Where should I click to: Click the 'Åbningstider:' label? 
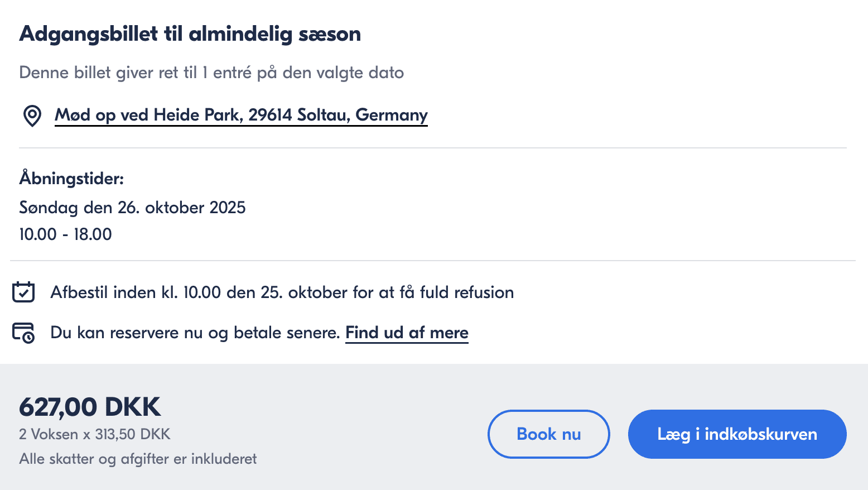point(71,179)
